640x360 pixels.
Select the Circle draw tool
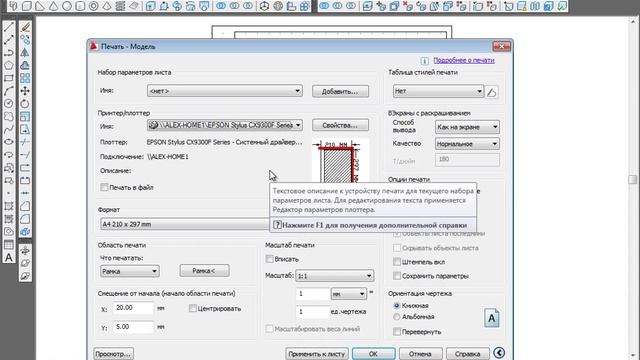9,104
